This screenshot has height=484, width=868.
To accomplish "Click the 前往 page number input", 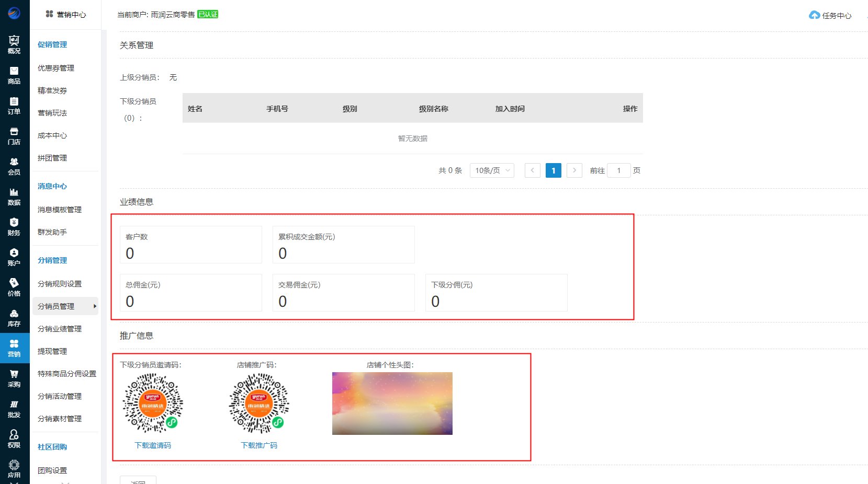I will 619,170.
